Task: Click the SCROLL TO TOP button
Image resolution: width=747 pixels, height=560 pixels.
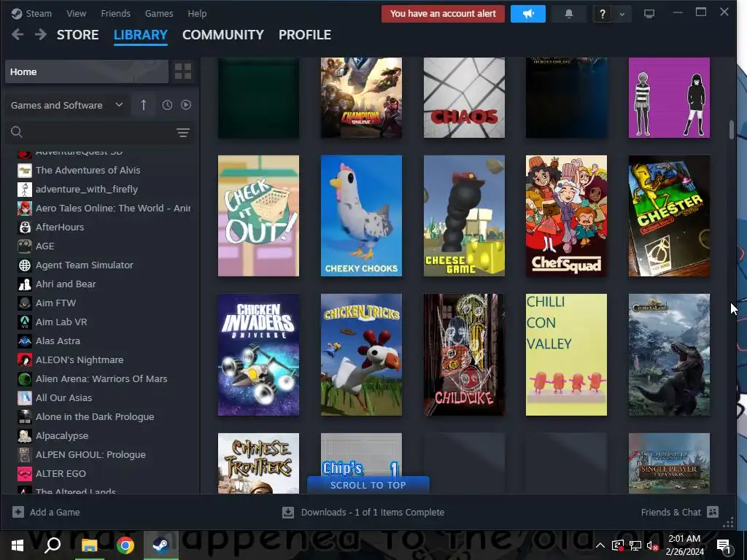Action: [x=368, y=485]
